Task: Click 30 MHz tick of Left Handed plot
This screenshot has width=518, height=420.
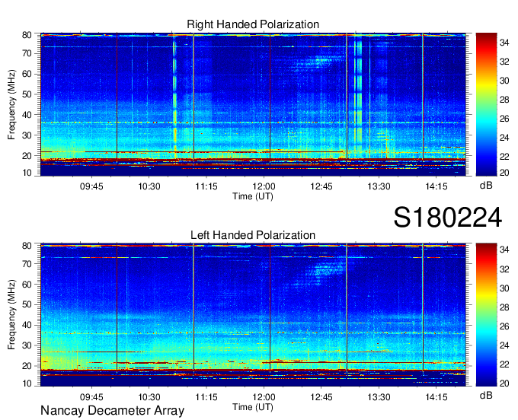Action: 27,345
